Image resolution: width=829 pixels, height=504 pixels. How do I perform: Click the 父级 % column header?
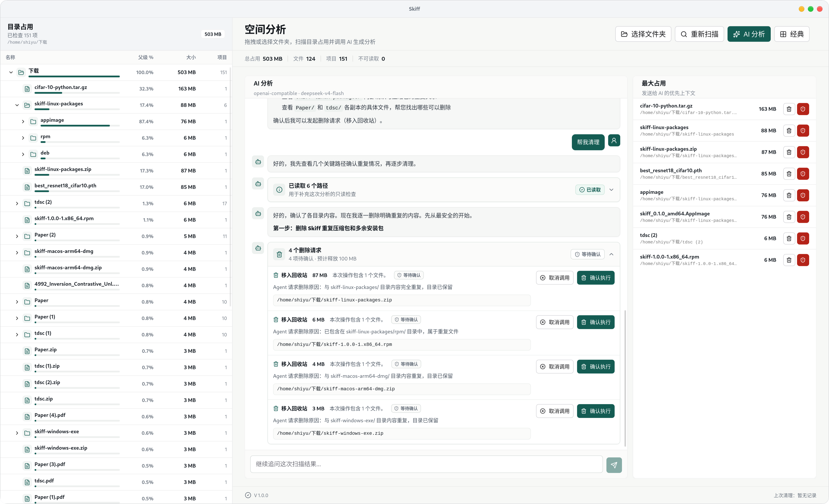(x=146, y=57)
